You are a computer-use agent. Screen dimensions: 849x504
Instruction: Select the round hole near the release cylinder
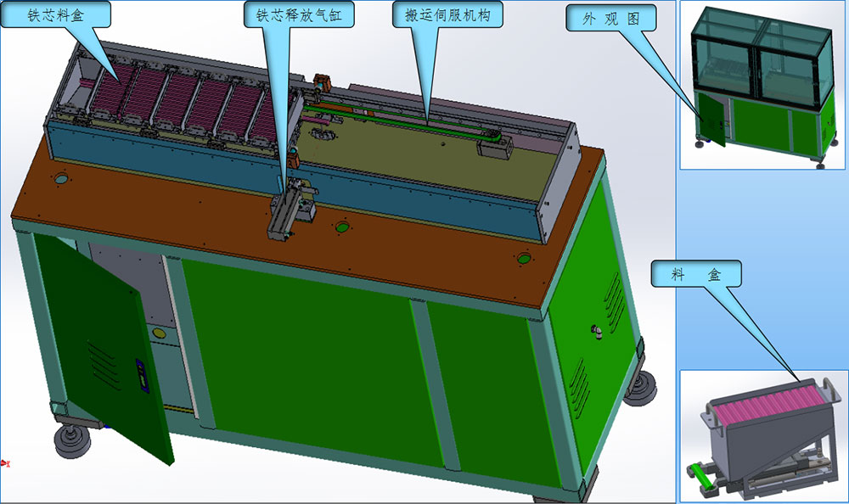point(341,227)
